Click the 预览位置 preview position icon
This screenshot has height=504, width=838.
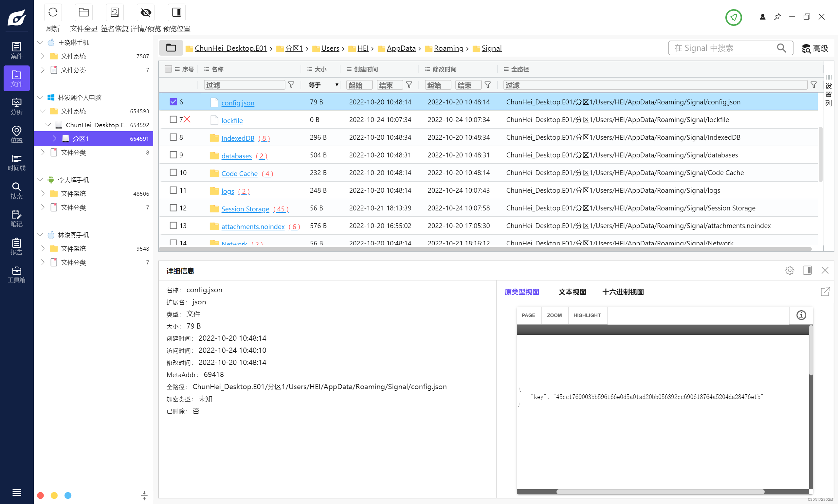pos(177,13)
